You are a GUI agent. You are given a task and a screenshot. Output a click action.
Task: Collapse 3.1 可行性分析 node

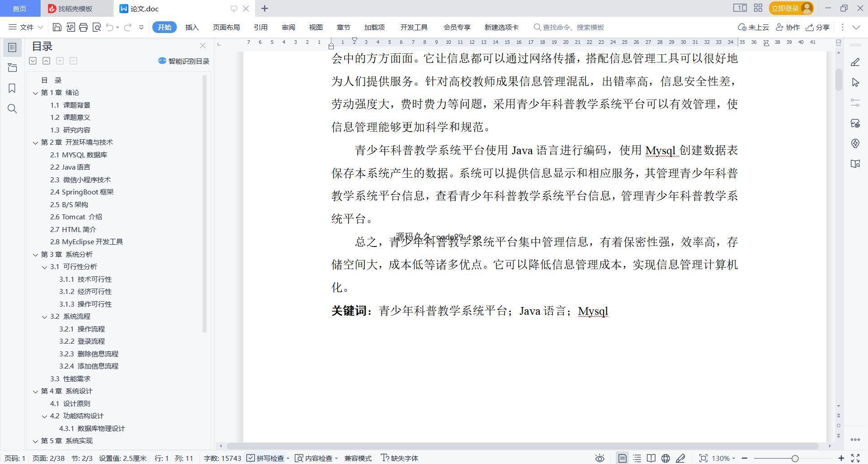(44, 267)
